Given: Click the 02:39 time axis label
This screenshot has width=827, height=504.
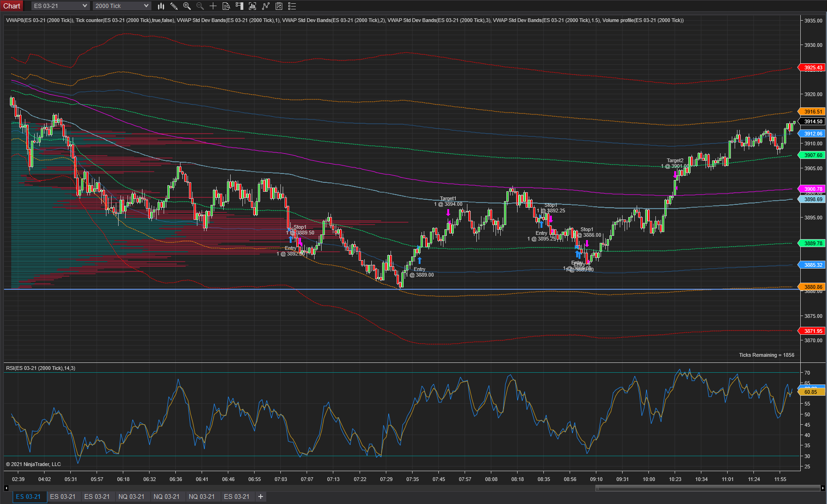Looking at the screenshot, I should point(18,479).
